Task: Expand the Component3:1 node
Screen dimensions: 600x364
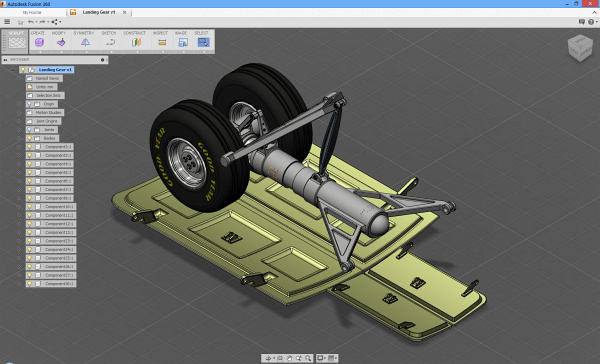Action: pyautogui.click(x=19, y=155)
